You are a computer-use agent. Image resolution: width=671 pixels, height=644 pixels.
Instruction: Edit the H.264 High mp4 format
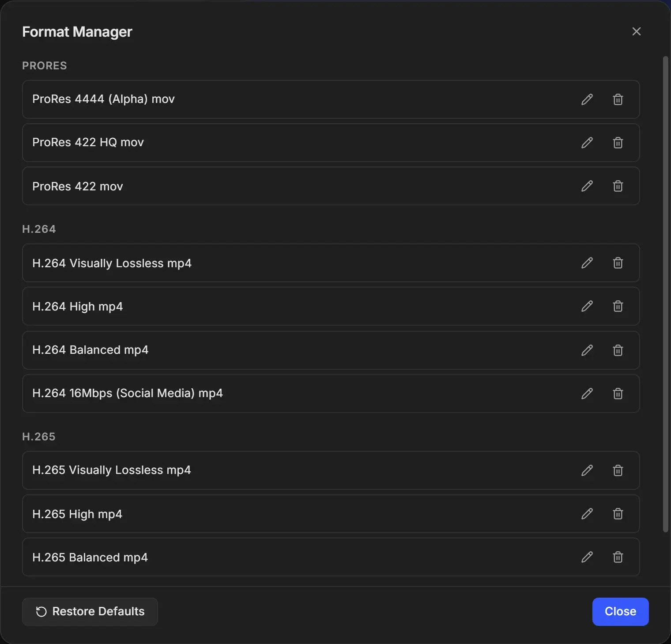[x=587, y=306]
